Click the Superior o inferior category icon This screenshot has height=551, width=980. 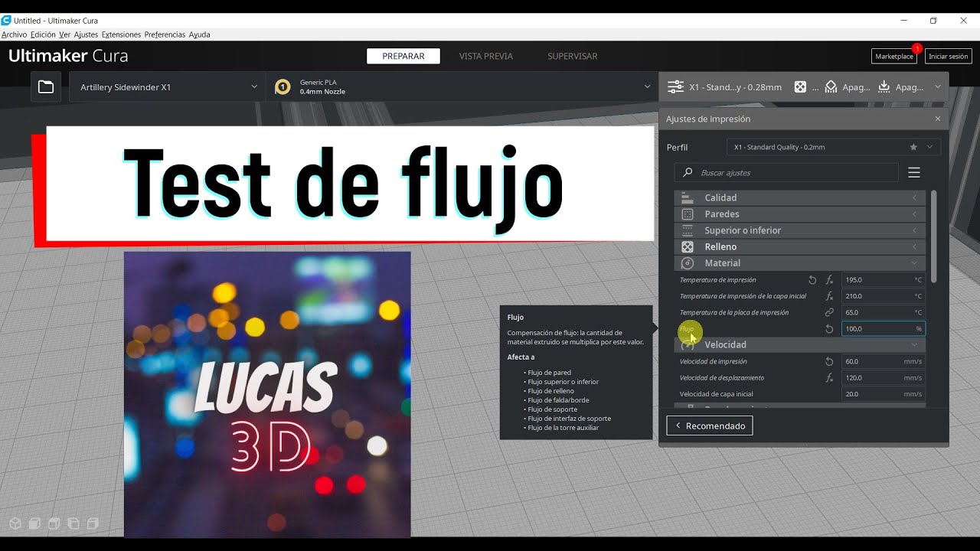[688, 230]
